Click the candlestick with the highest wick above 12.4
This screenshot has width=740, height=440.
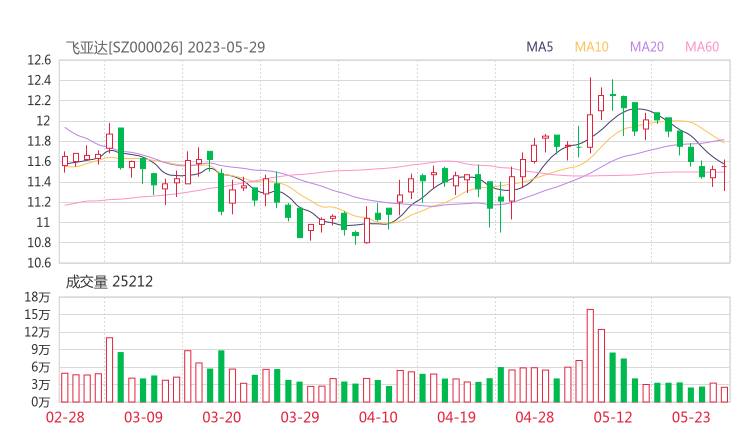(x=590, y=115)
